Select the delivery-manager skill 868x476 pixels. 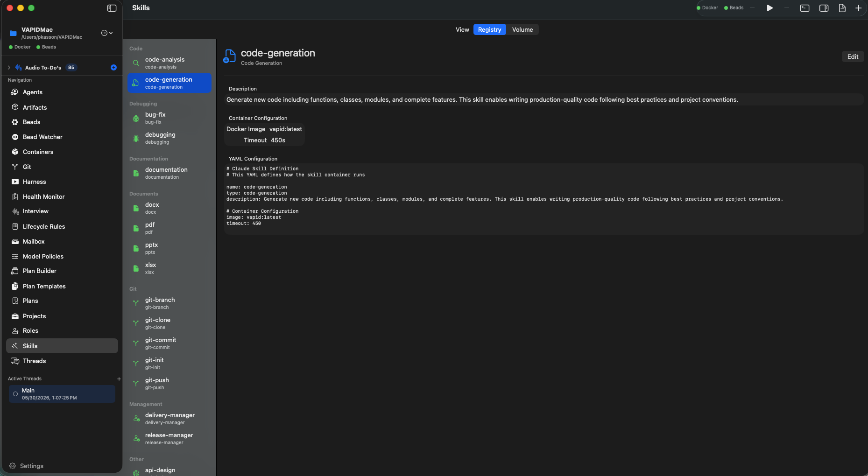[169, 419]
